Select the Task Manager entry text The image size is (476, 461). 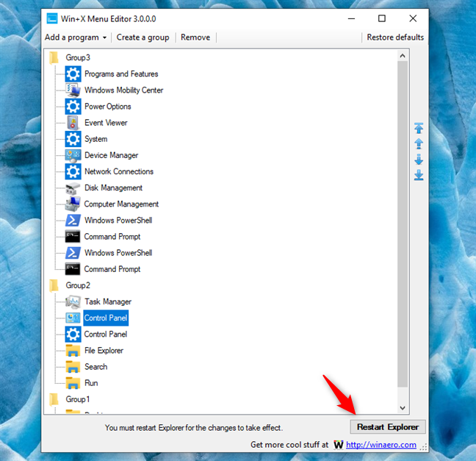coord(108,301)
